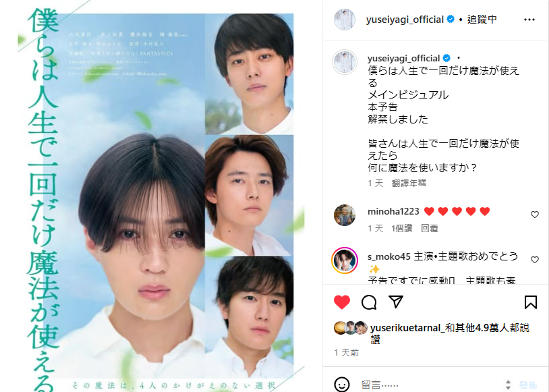Like minoha1223's comment heart
The width and height of the screenshot is (549, 392).
click(534, 215)
